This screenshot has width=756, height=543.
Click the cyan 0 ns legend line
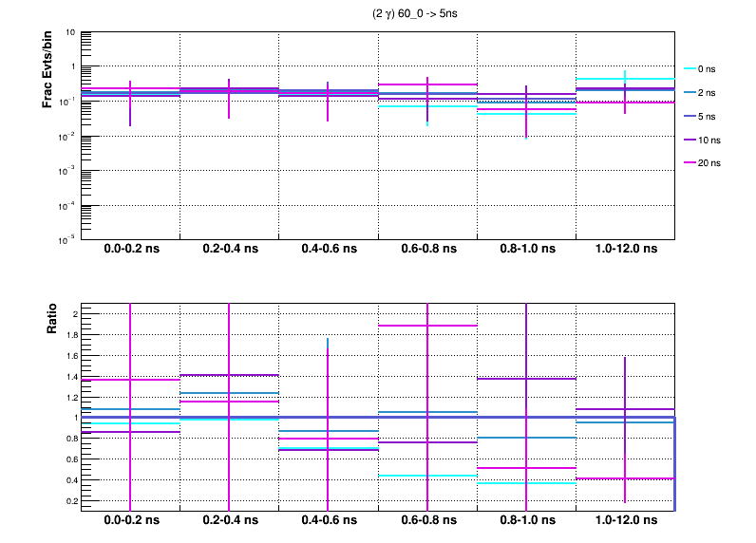[x=690, y=69]
